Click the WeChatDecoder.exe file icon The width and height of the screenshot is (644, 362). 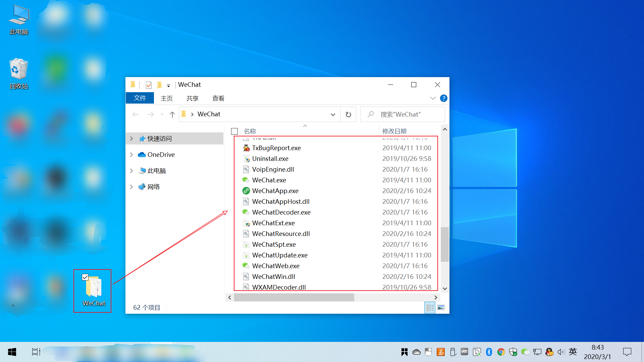click(x=246, y=212)
